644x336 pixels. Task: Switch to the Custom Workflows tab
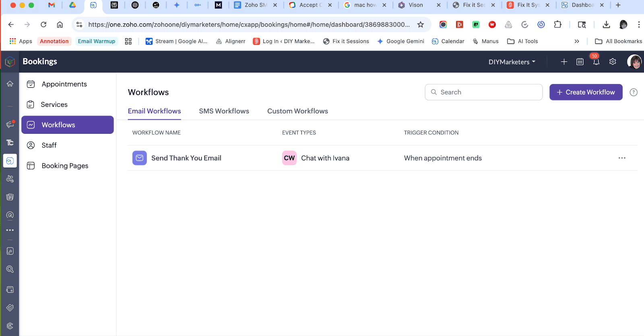[x=297, y=111]
